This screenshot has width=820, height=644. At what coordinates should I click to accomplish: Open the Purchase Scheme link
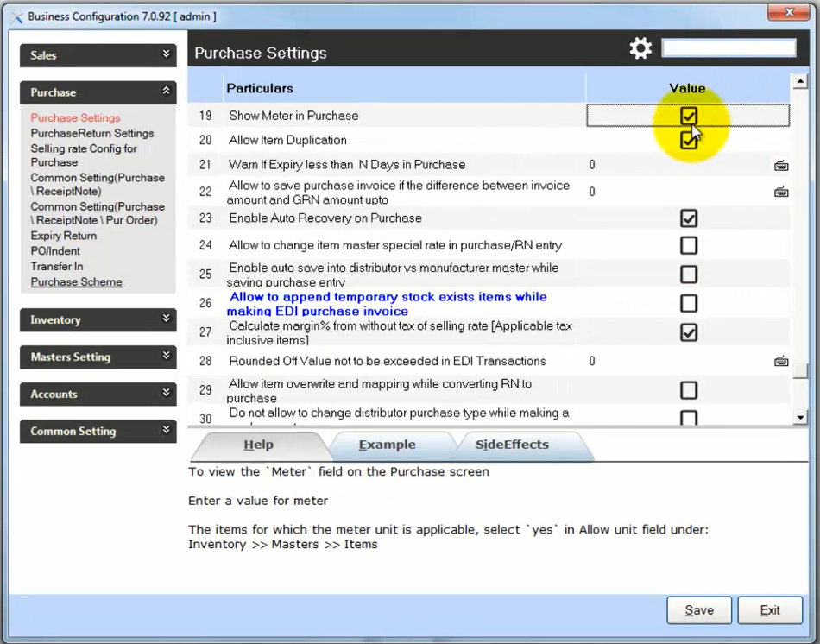[76, 282]
